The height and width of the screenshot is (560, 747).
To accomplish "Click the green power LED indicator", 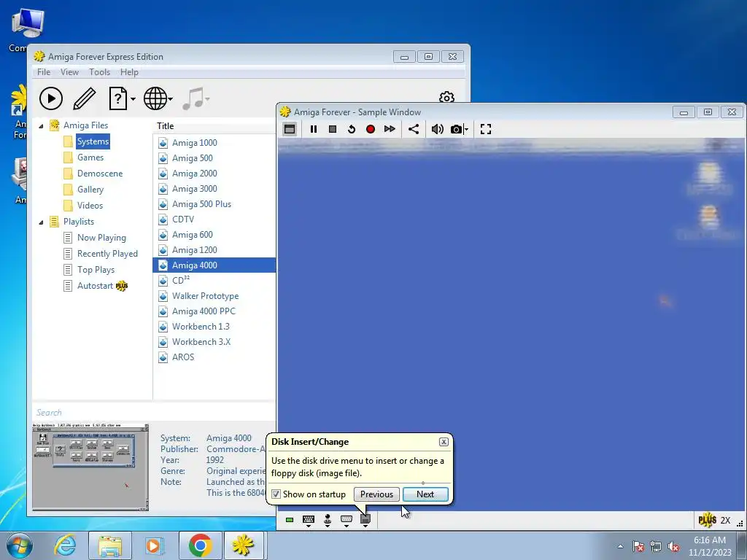I will 289,519.
